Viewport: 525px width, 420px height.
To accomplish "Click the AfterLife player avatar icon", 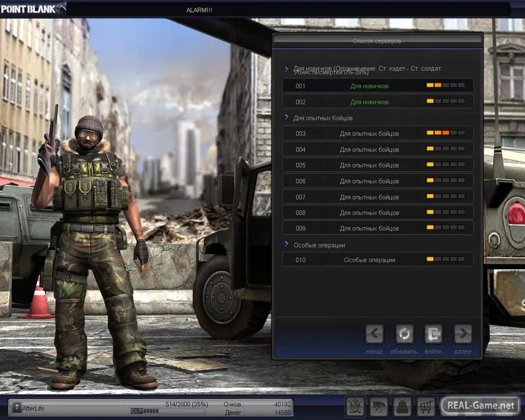I will (16, 407).
